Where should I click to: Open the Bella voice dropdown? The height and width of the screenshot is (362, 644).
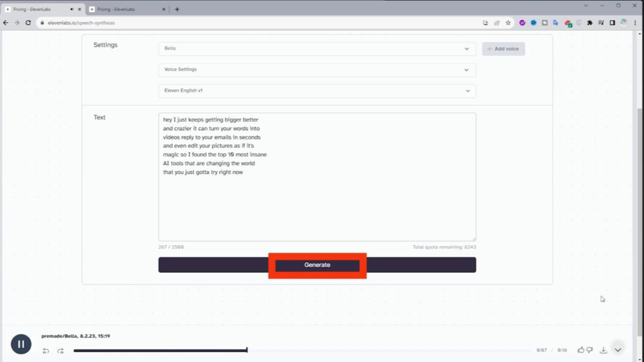(316, 49)
